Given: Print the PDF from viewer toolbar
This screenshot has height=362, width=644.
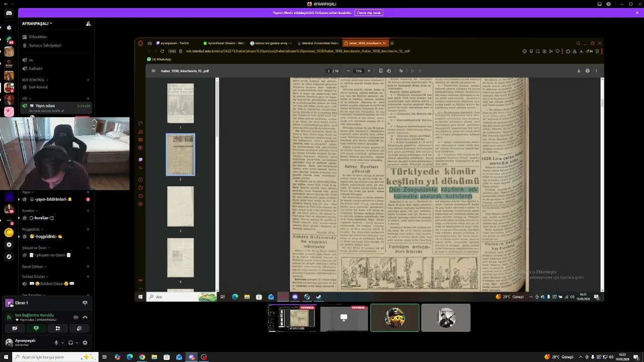Looking at the screenshot, I should [587, 71].
